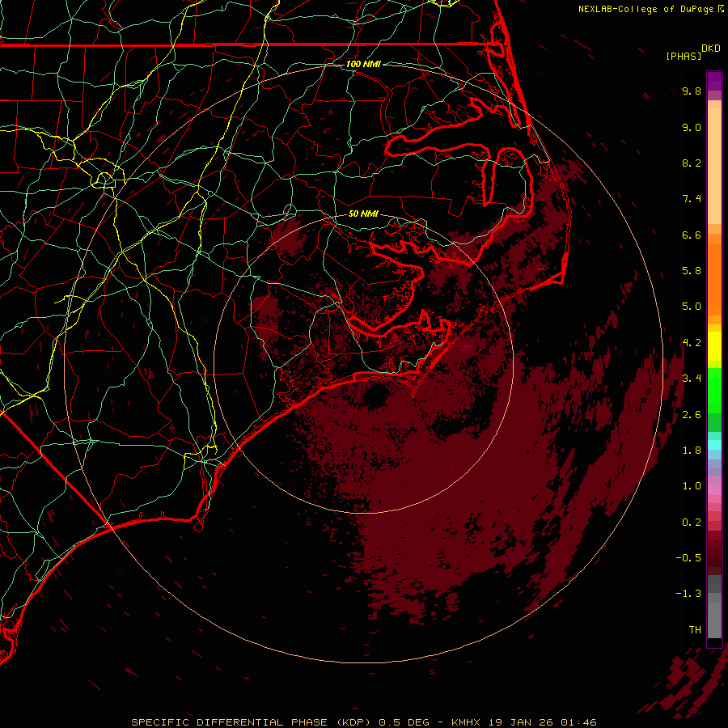Click the NEXLAB-College of DuPage label
This screenshot has height=728, width=728.
(x=645, y=9)
